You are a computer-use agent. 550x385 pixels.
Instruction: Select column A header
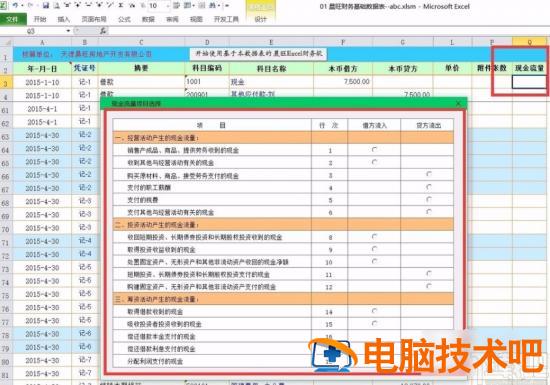tap(42, 42)
